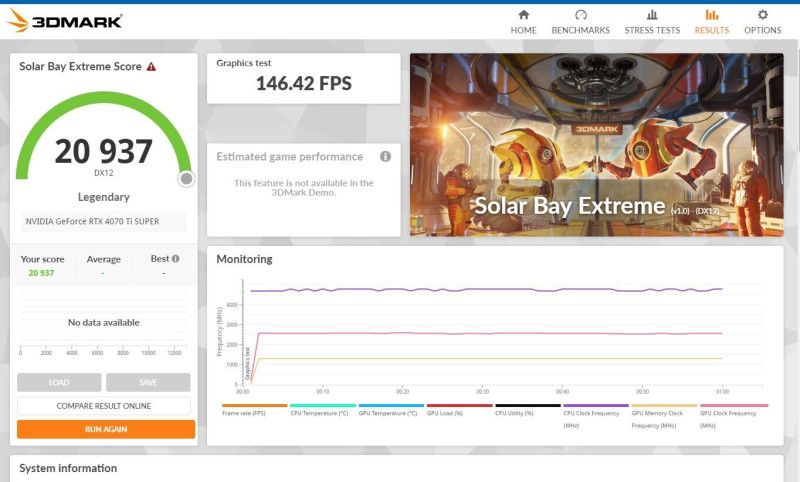Open the Home tab
Screen dimensions: 800x482
pos(523,22)
